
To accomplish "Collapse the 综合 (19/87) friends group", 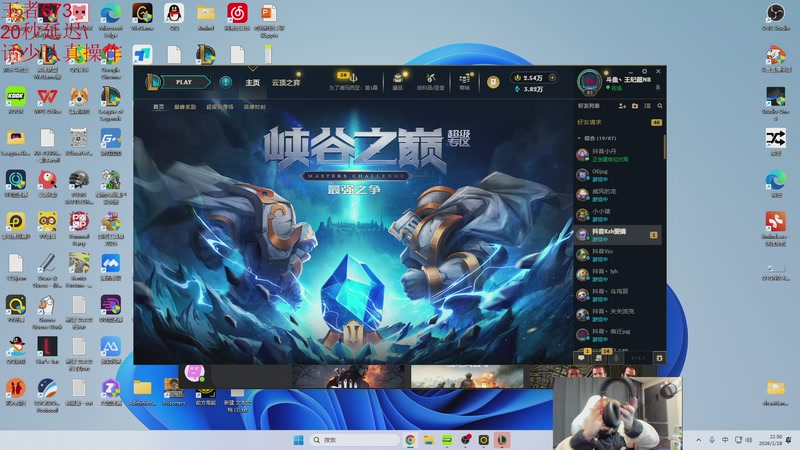I will pyautogui.click(x=579, y=138).
